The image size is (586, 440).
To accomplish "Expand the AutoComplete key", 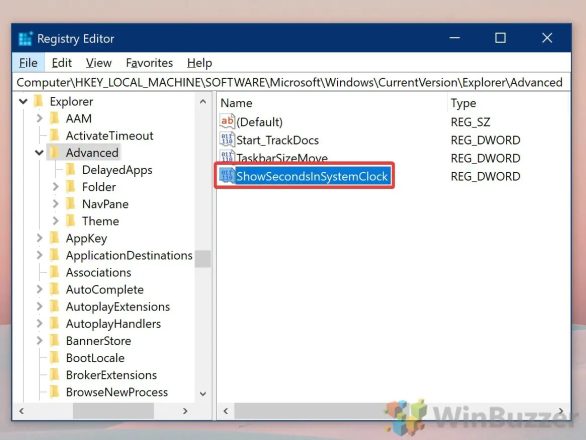I will tap(39, 289).
